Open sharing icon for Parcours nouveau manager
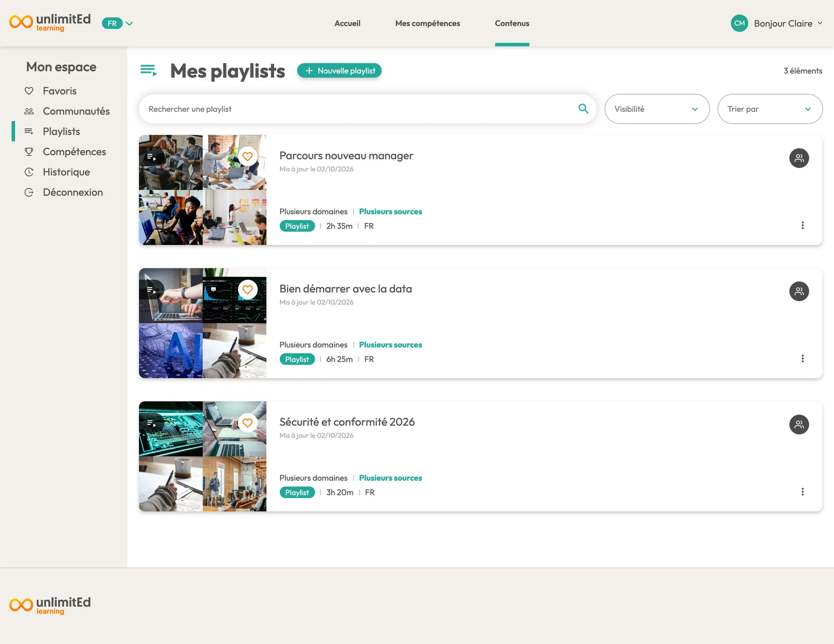The height and width of the screenshot is (644, 834). (x=799, y=158)
